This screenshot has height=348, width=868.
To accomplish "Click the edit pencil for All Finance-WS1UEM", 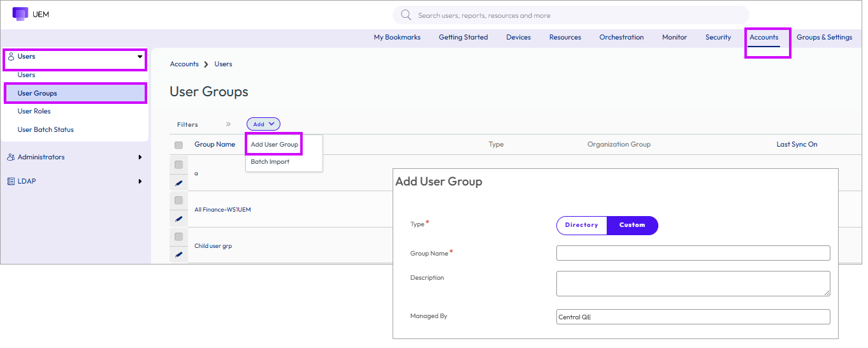I will (178, 219).
